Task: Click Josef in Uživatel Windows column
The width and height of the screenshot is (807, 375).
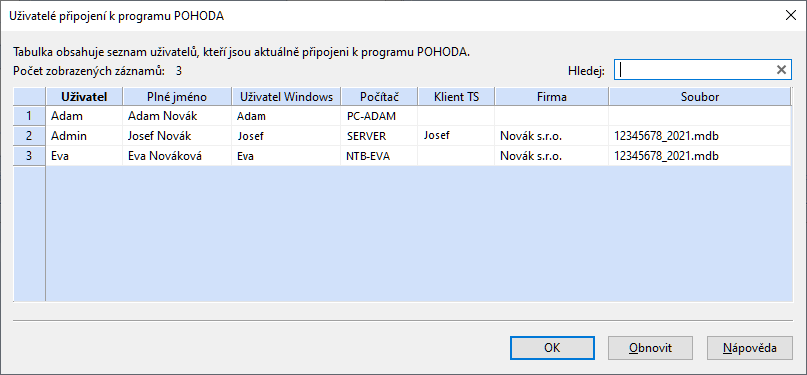Action: tap(286, 136)
